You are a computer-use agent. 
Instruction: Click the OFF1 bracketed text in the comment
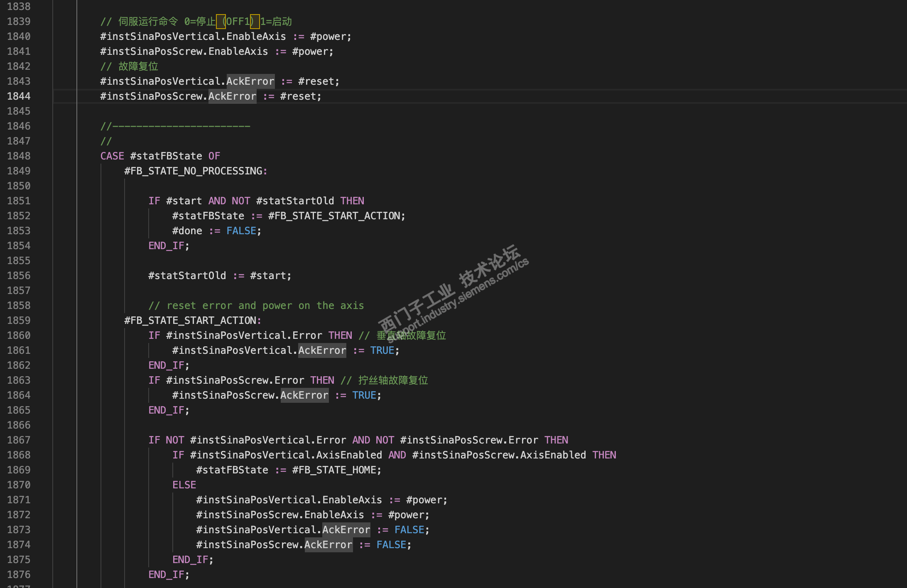(238, 21)
